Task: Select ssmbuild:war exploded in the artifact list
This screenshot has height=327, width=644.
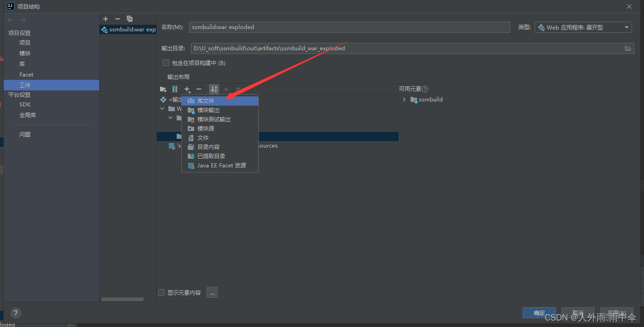Action: pyautogui.click(x=128, y=30)
